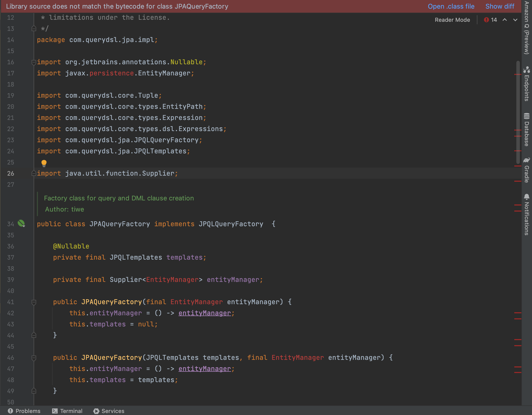This screenshot has height=415, width=532.
Task: Open the Gradle tool window
Action: tap(527, 170)
